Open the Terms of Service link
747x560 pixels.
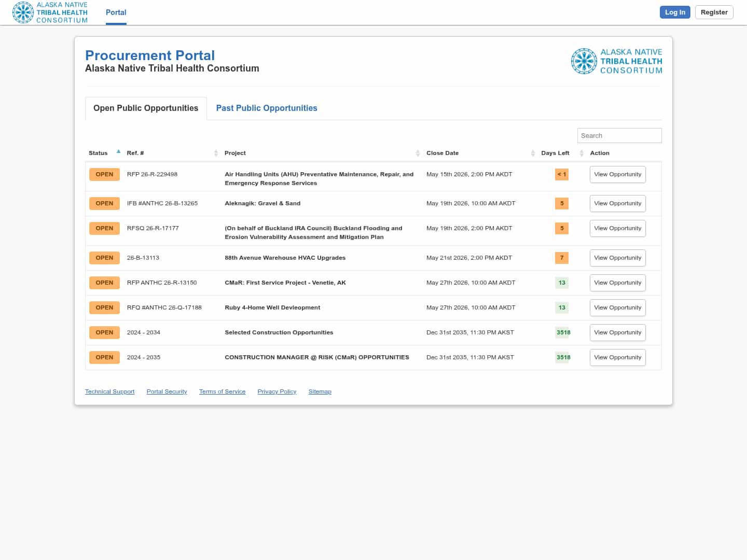[222, 392]
